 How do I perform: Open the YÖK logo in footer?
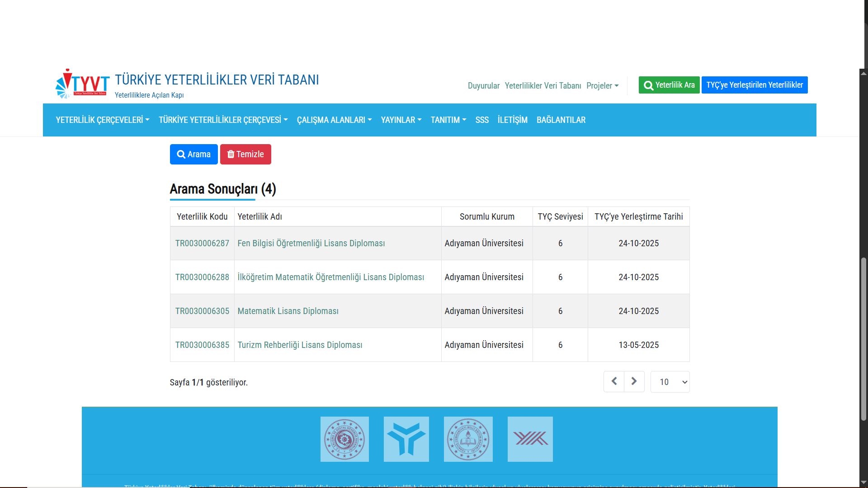(x=530, y=439)
